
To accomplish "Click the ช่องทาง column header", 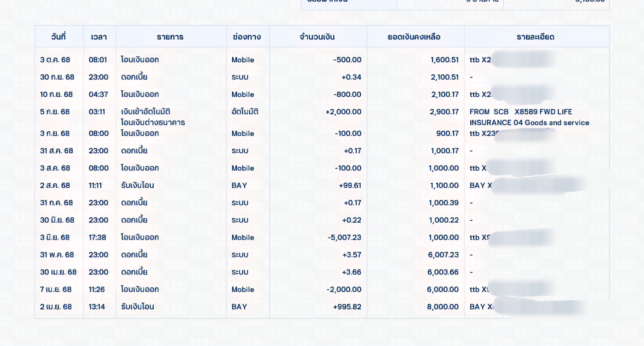I will pos(247,37).
